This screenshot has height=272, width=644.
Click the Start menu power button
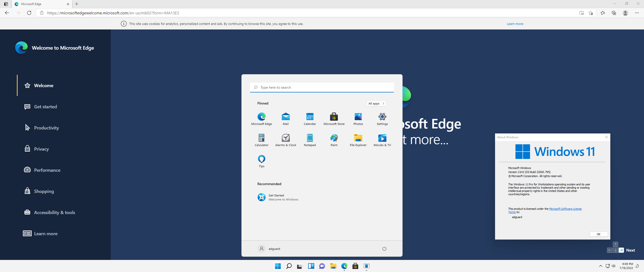click(x=384, y=249)
